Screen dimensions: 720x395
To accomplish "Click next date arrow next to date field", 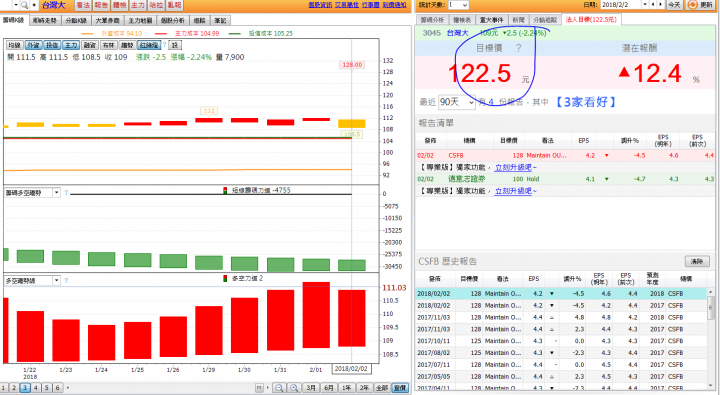I will (x=660, y=5).
